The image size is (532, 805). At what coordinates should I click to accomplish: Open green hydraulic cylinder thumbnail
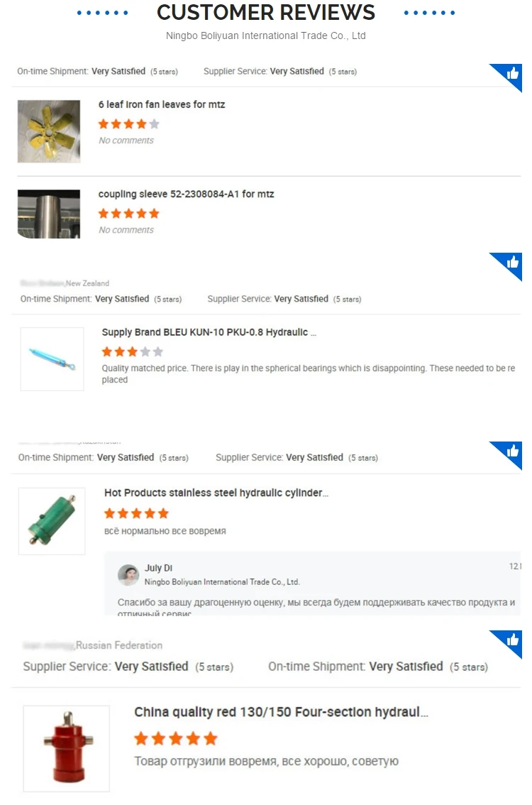click(x=52, y=521)
